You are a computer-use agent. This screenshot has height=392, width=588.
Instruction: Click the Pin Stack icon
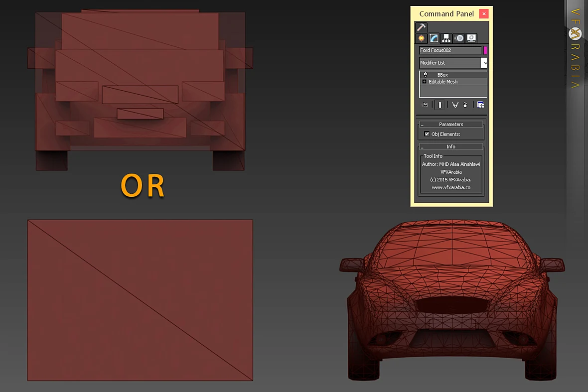(425, 105)
